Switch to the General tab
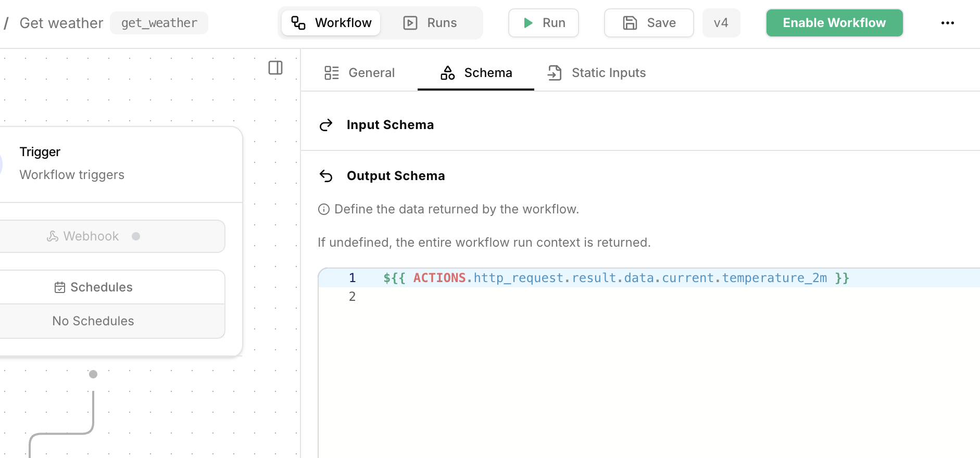 point(360,73)
